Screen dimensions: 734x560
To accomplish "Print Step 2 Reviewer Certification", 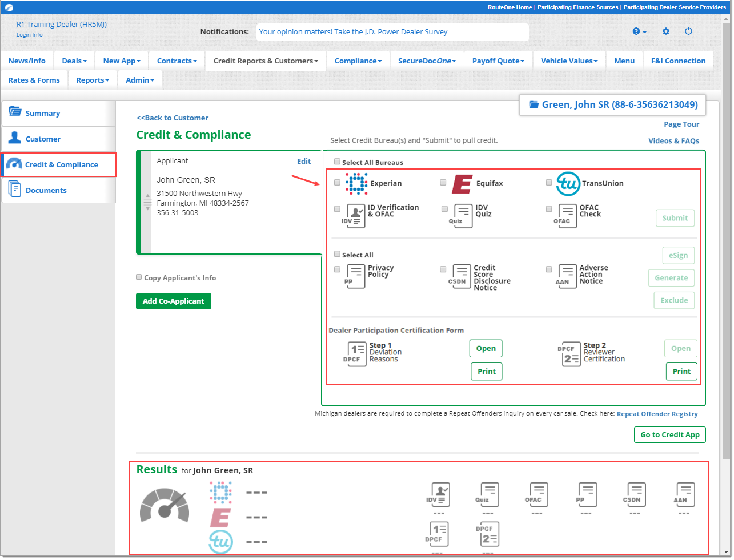I will [681, 371].
